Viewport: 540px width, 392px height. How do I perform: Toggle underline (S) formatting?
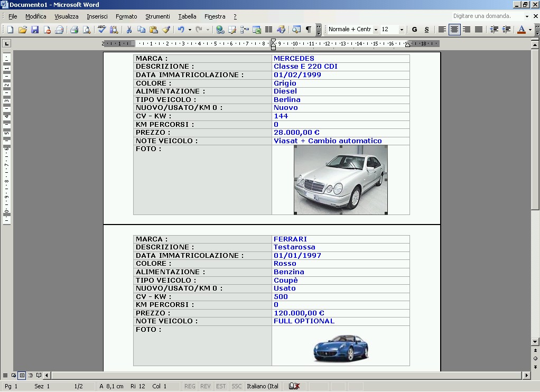[427, 30]
